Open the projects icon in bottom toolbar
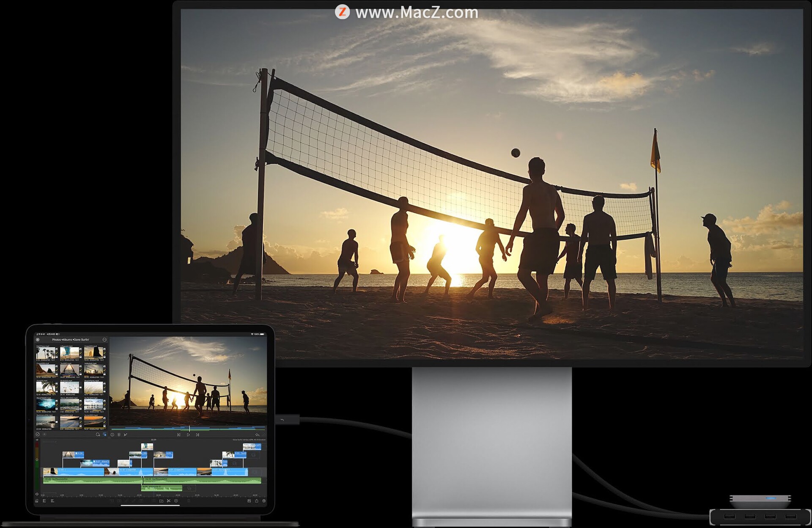This screenshot has width=812, height=528. pyautogui.click(x=36, y=501)
